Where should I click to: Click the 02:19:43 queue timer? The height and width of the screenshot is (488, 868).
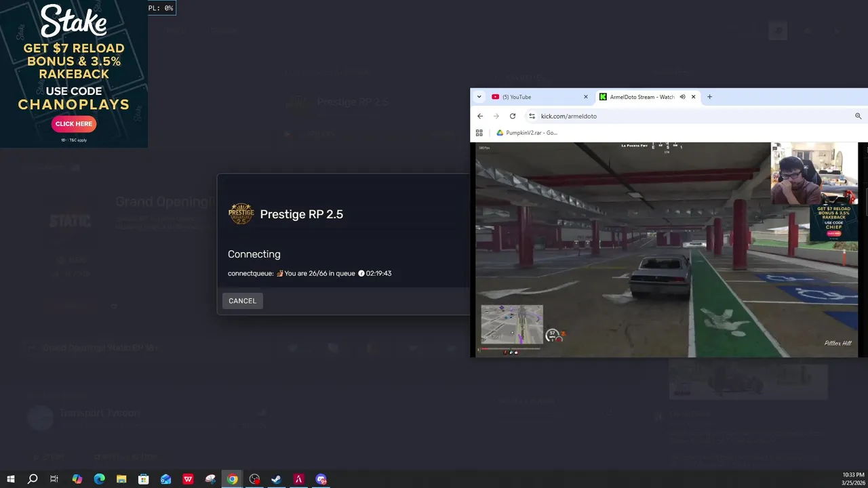tap(379, 274)
